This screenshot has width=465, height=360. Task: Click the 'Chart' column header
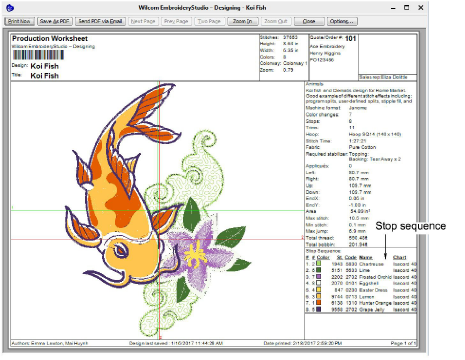tap(399, 258)
